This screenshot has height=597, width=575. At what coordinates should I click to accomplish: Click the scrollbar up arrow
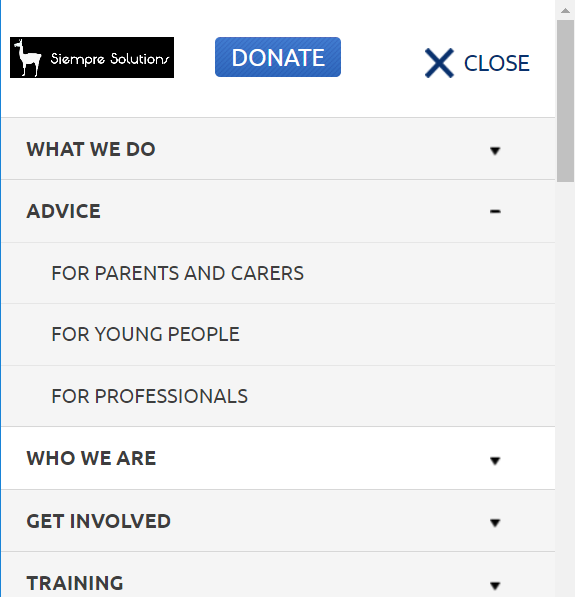tap(565, 10)
